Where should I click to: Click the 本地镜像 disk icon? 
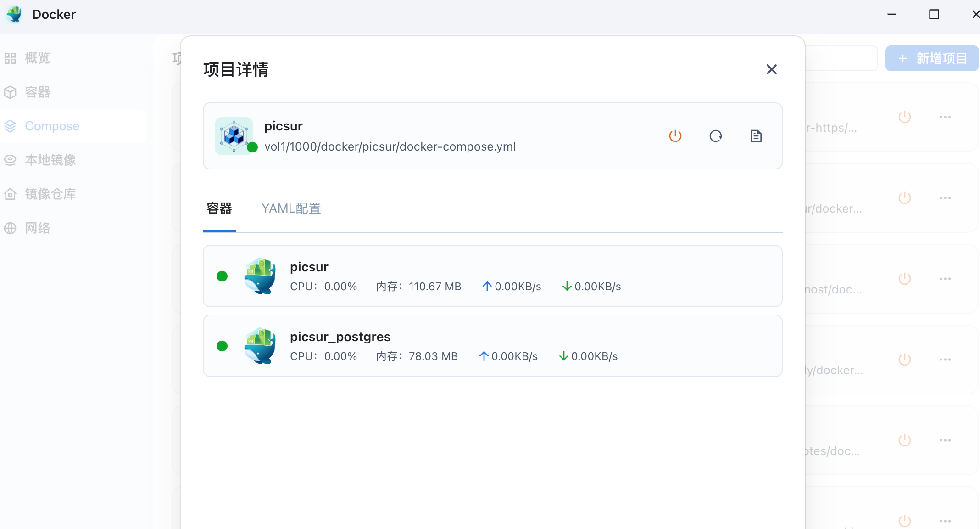(x=10, y=160)
